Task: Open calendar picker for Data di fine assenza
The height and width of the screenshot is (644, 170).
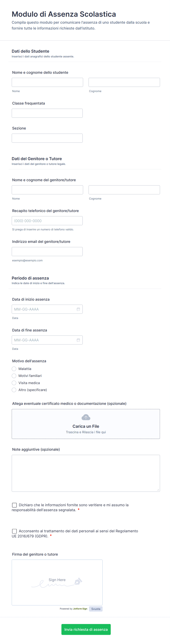Action: (78, 340)
